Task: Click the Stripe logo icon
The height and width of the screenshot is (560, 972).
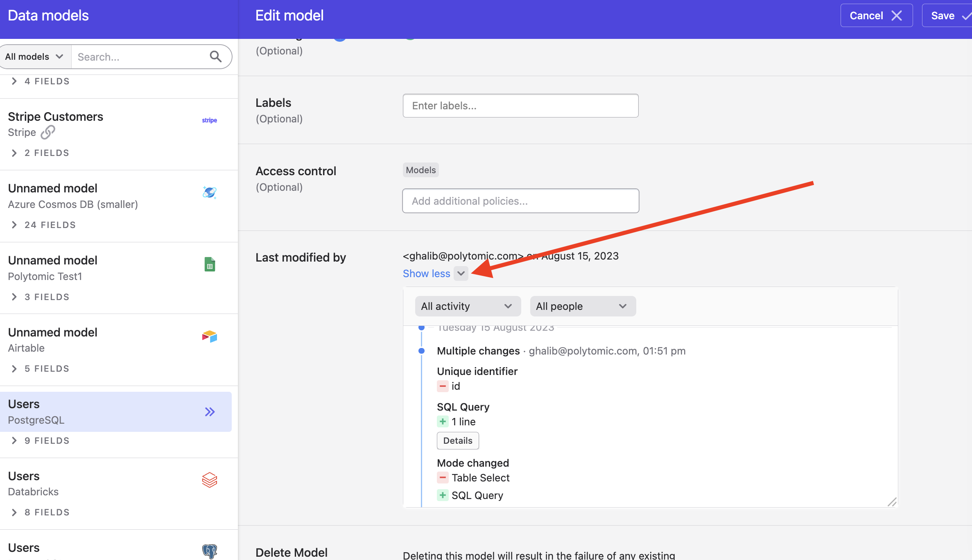Action: tap(209, 120)
